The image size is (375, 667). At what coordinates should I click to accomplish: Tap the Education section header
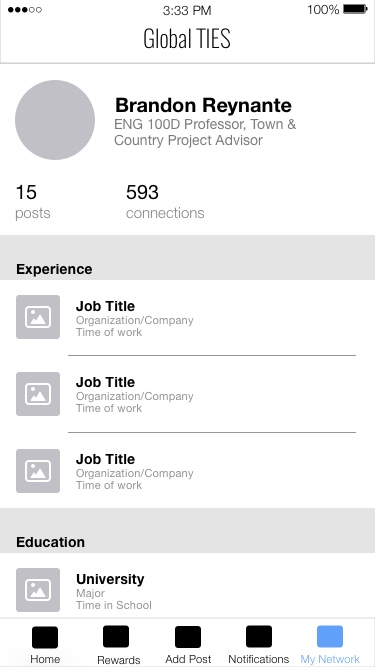[50, 542]
